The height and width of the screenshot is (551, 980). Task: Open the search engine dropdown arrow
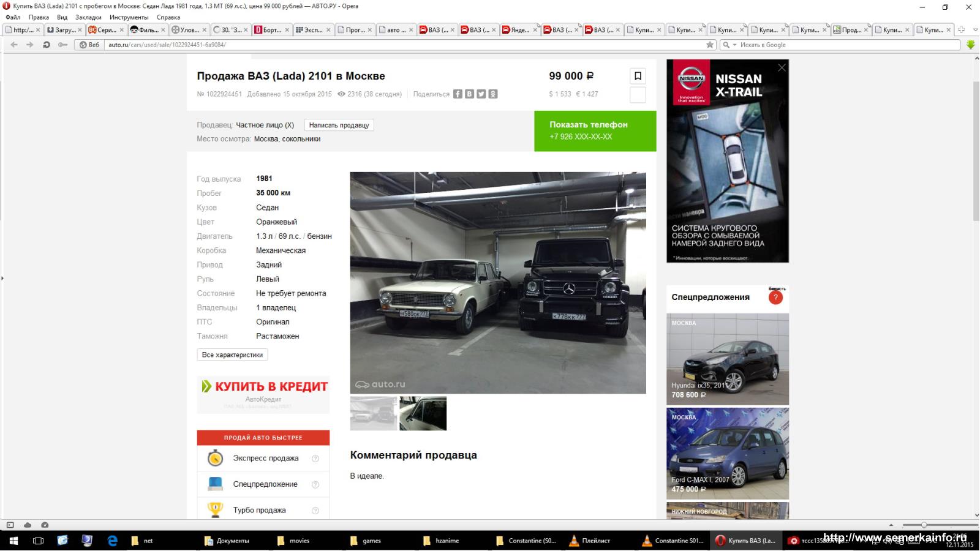(x=734, y=45)
